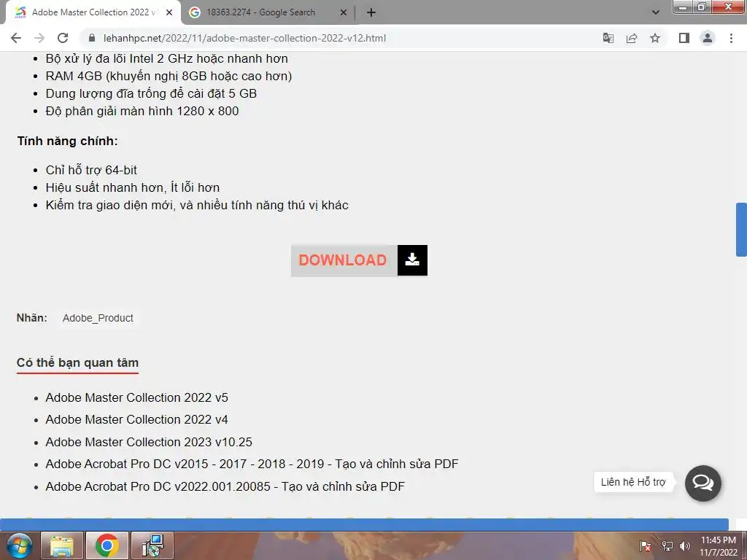Reload the current page

(x=63, y=38)
